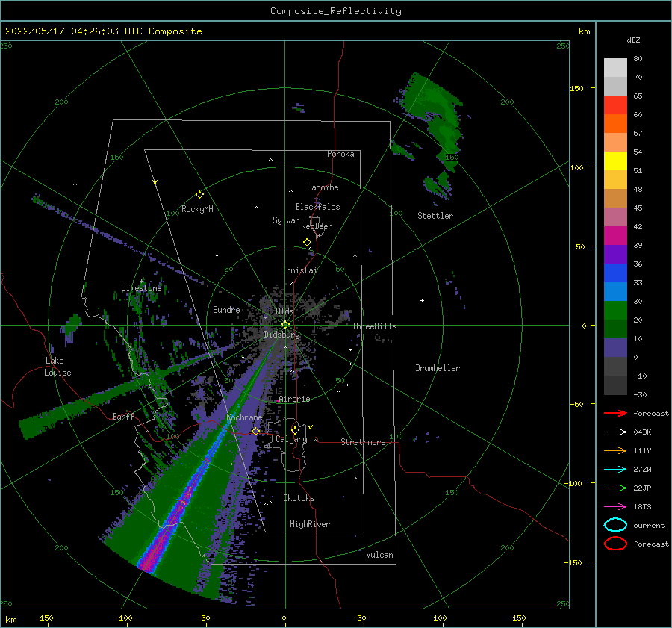
Task: Click the Drumheller label
Action: 437,368
